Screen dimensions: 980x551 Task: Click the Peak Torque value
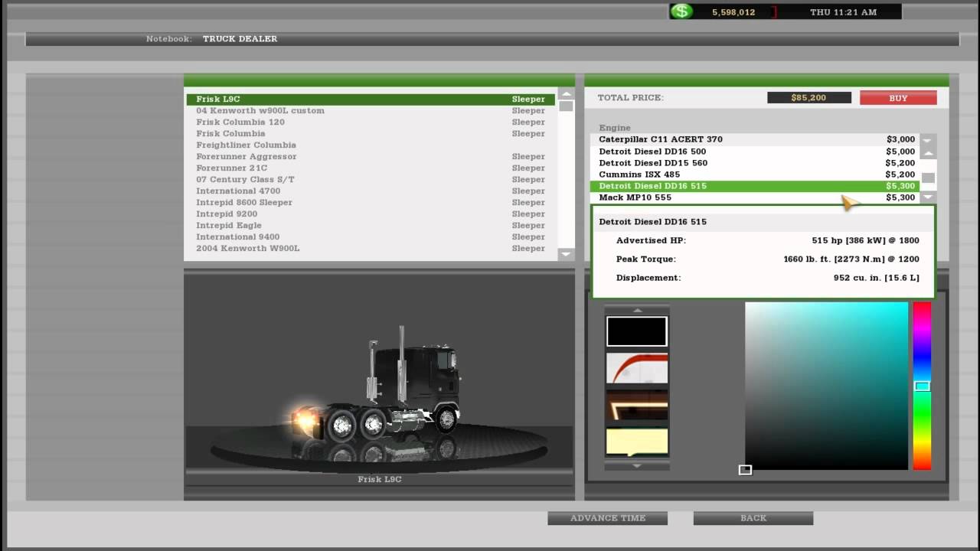tap(851, 259)
